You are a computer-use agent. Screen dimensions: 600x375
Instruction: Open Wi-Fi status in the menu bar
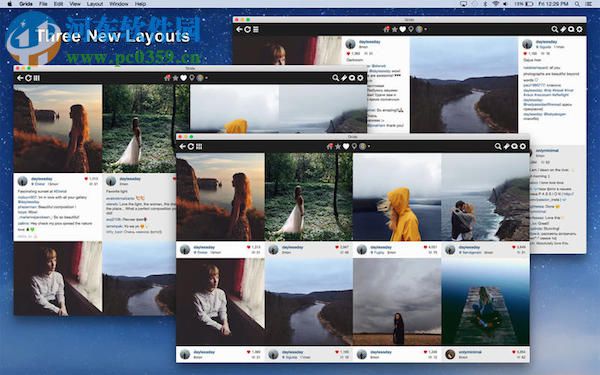coord(496,4)
